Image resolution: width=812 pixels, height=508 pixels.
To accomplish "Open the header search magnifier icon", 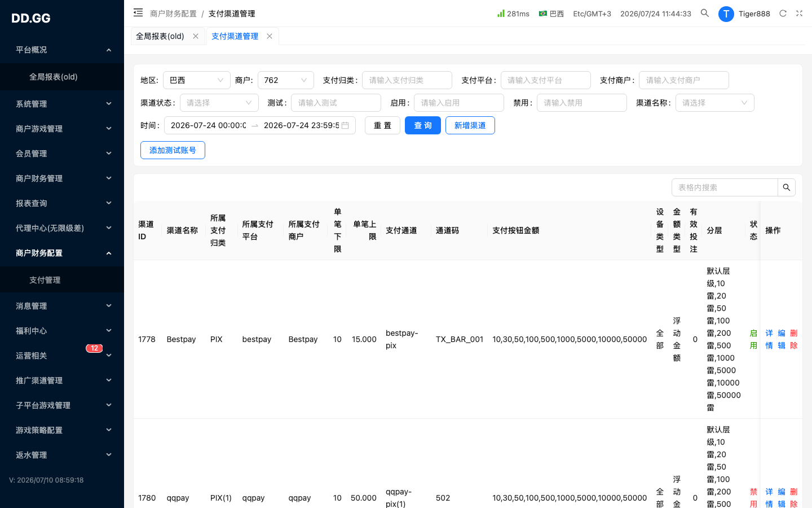I will coord(705,13).
